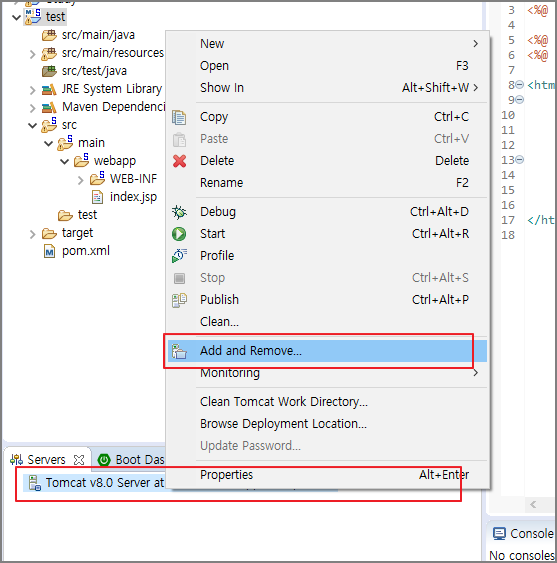Click the Profile stopwatch icon

[x=179, y=256]
